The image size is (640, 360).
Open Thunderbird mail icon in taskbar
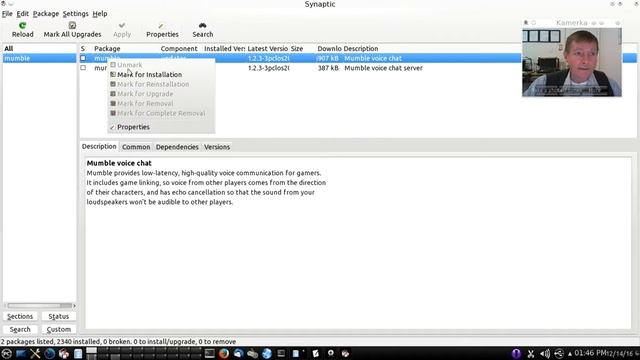pyautogui.click(x=238, y=353)
